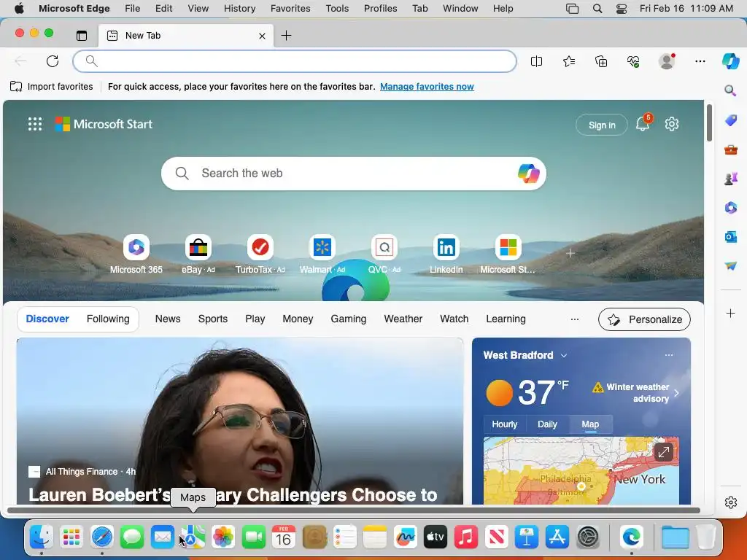Open the Money category tab

(x=298, y=319)
